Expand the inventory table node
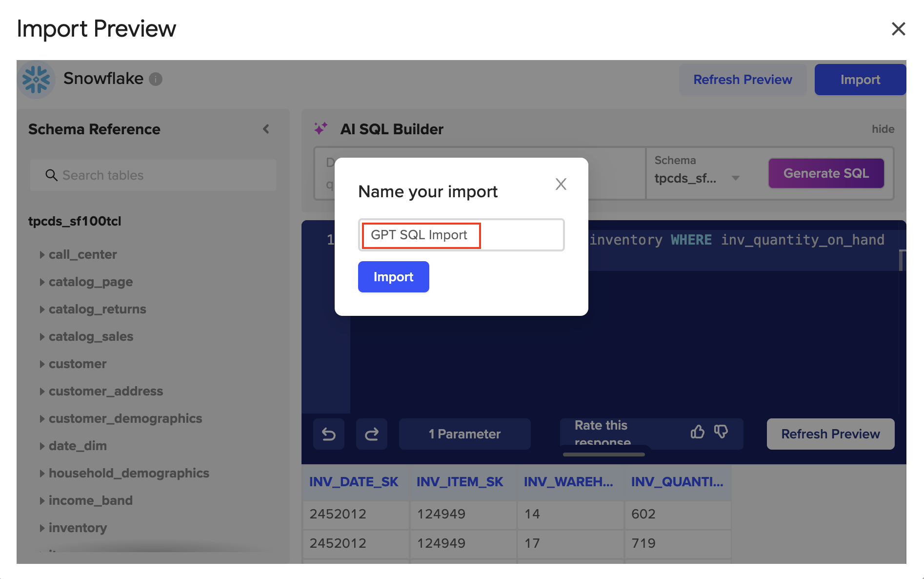The image size is (924, 579). (42, 528)
